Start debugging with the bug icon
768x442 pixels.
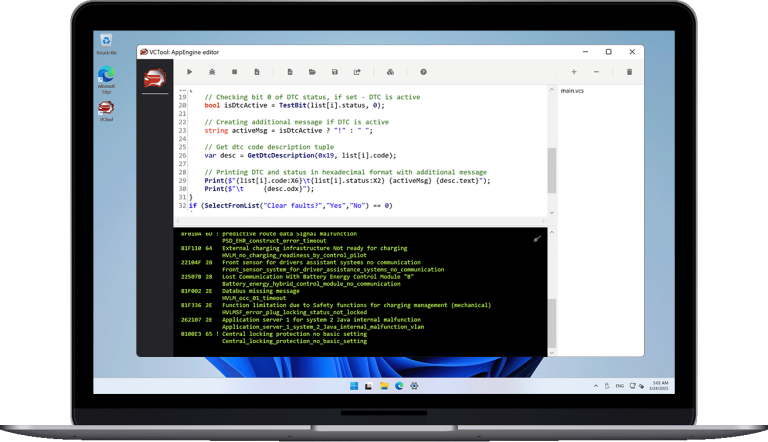[212, 72]
